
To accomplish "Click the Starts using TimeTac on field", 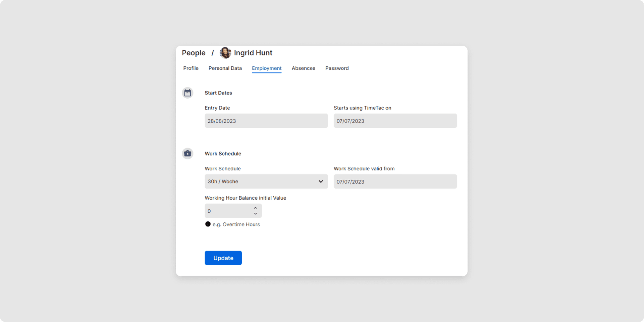I will (x=395, y=121).
